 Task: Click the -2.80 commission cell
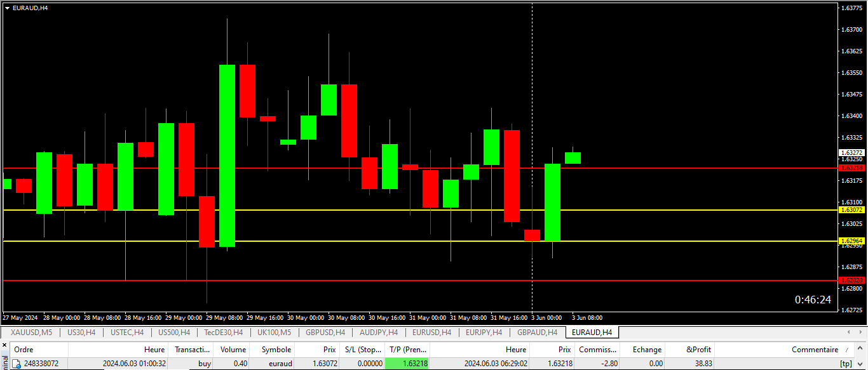coord(608,364)
